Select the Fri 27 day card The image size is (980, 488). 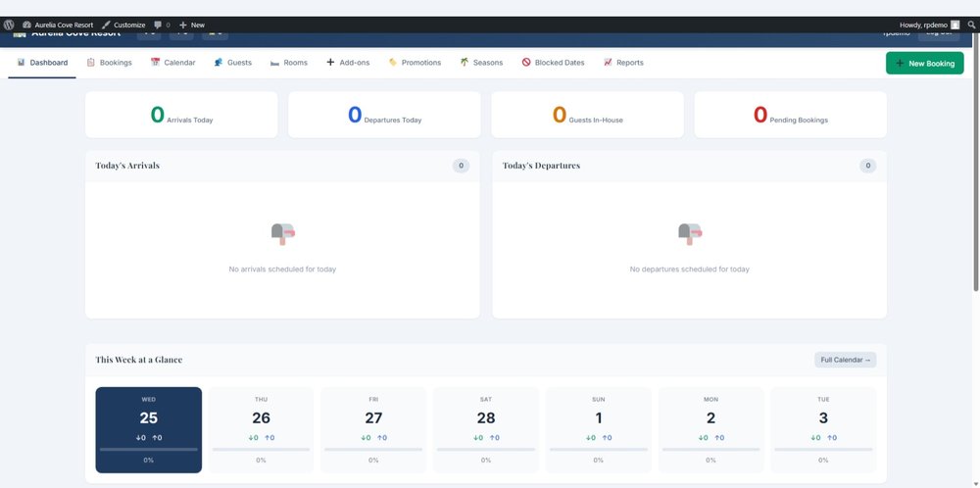click(x=373, y=430)
